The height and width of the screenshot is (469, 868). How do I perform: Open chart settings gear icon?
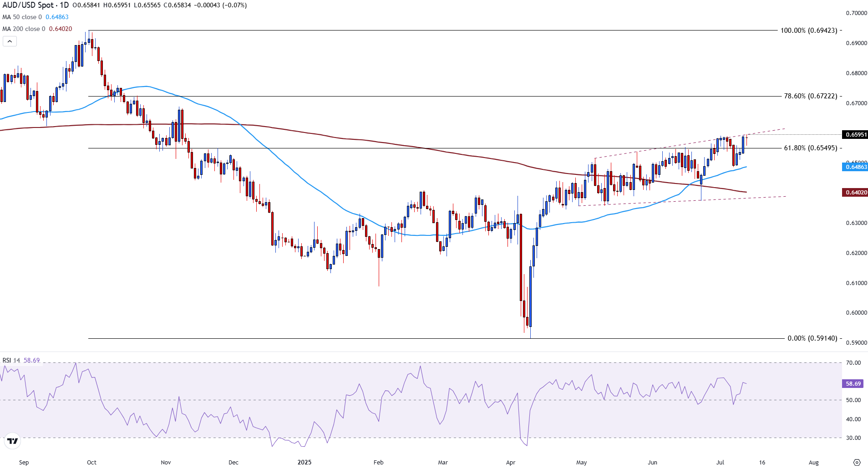857,462
